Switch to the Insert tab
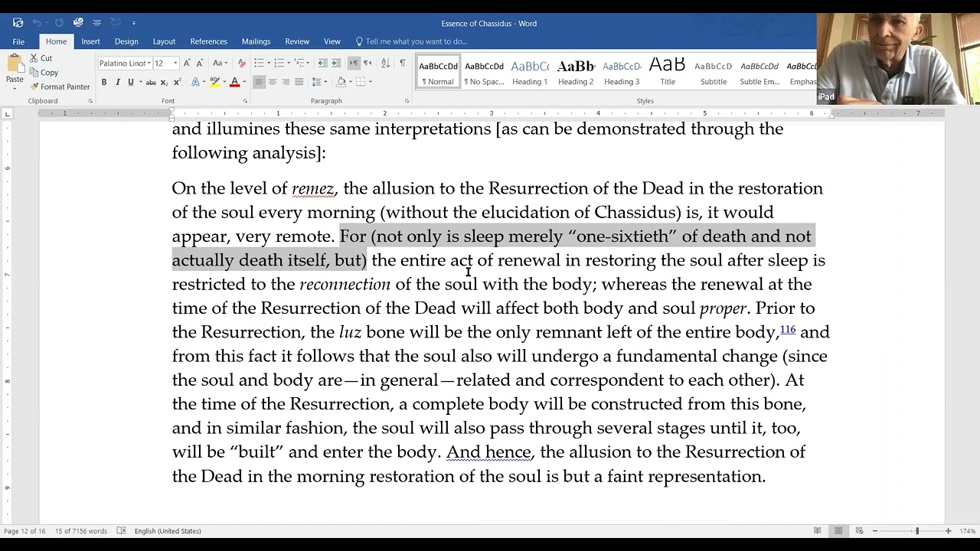The width and height of the screenshot is (980, 551). (x=90, y=41)
